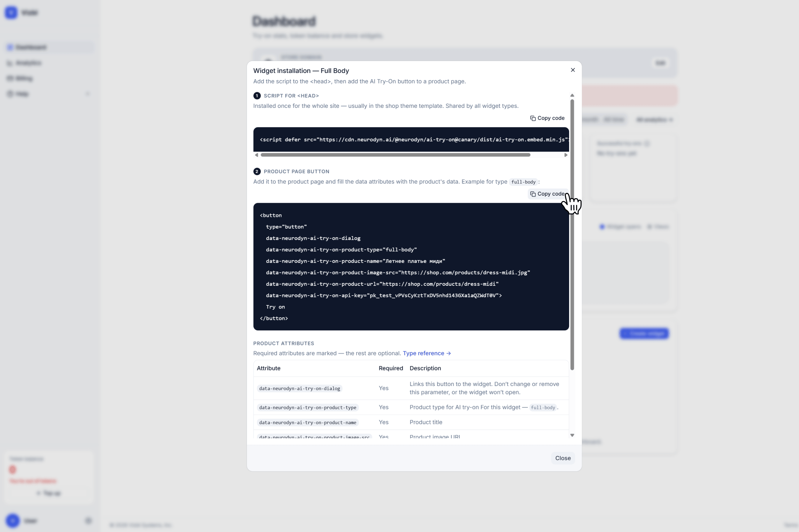Click the closing "</button>" code line

[x=274, y=318]
